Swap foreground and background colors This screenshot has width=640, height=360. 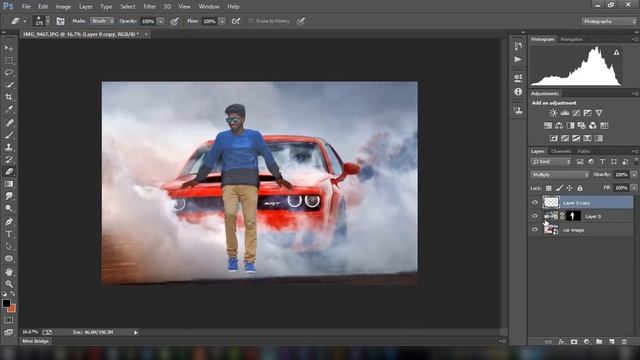13,293
